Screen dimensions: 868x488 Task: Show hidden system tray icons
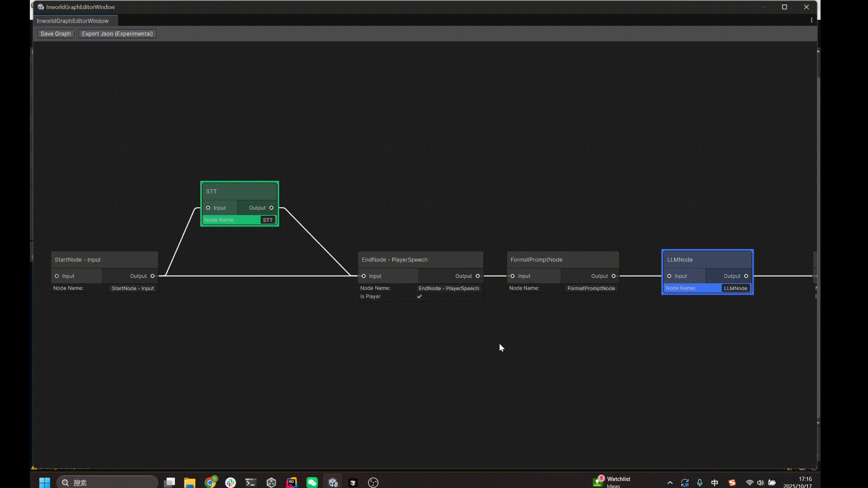pyautogui.click(x=670, y=483)
